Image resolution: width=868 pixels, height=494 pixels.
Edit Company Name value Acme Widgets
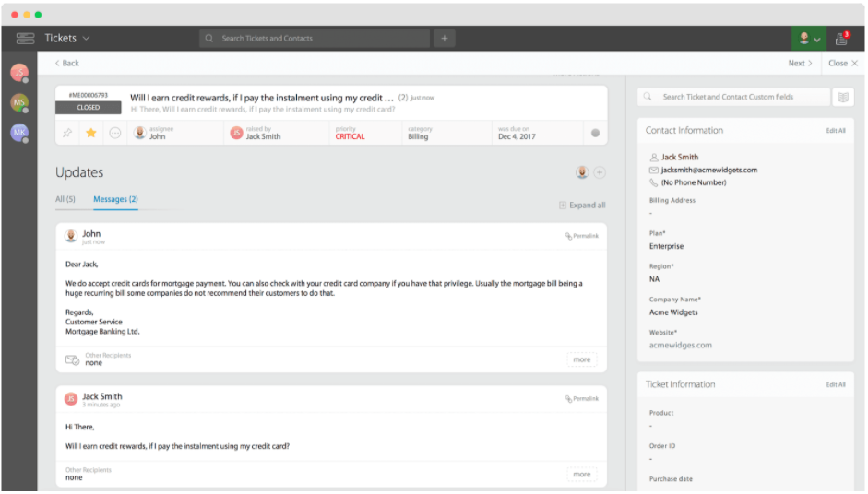tap(673, 312)
